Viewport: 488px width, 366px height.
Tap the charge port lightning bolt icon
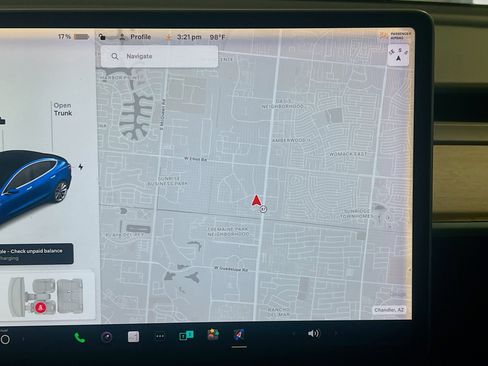(80, 167)
